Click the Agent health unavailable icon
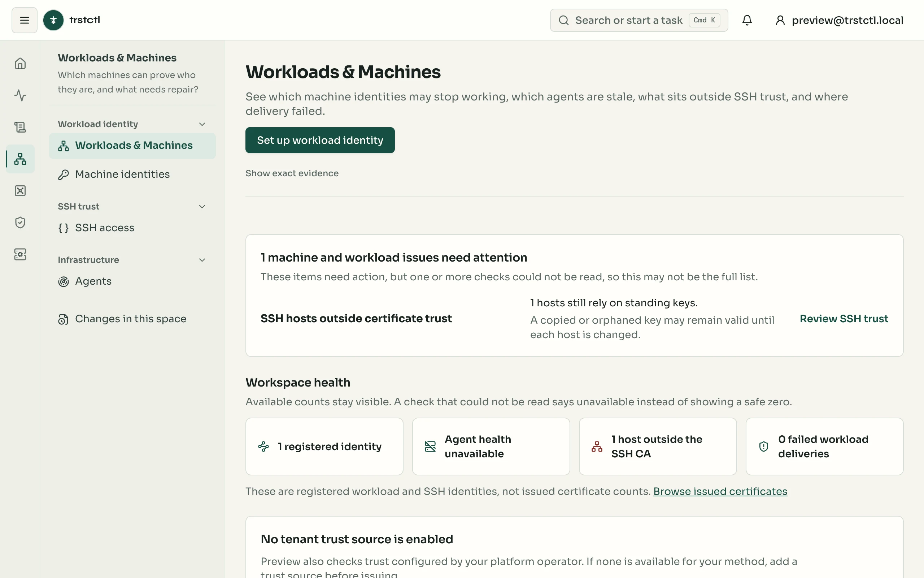924x578 pixels. pyautogui.click(x=430, y=447)
